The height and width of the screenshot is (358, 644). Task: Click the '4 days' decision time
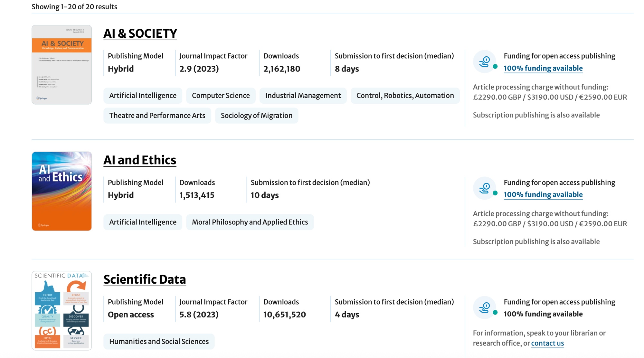point(347,315)
